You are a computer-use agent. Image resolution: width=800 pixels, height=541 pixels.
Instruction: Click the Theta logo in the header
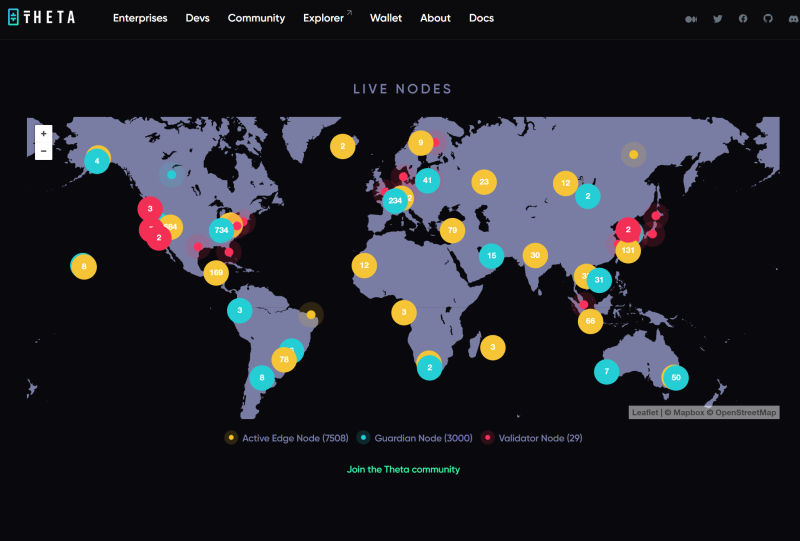42,17
